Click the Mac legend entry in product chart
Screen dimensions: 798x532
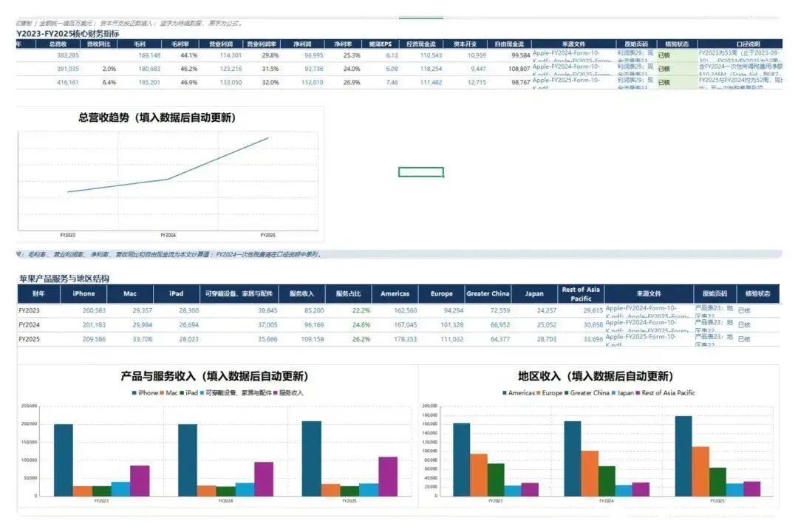pyautogui.click(x=169, y=393)
